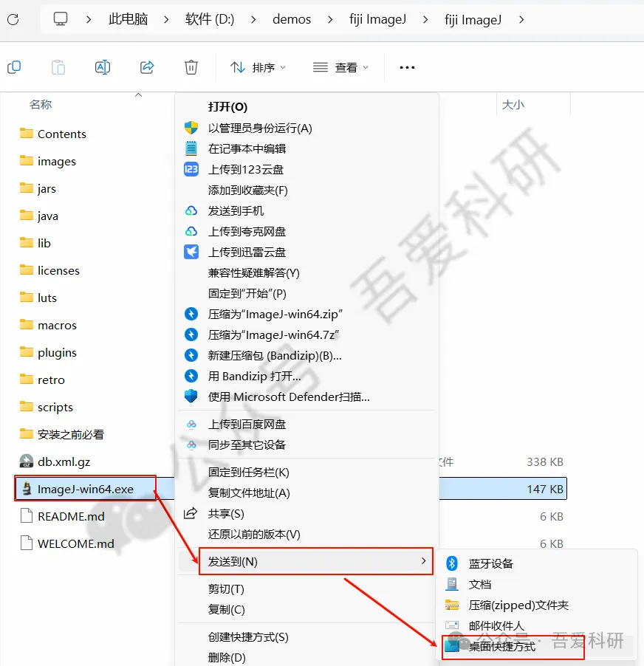Expand the chevron after 此电脑 in the breadcrumb
Screen dimensions: 644x666
(x=166, y=19)
